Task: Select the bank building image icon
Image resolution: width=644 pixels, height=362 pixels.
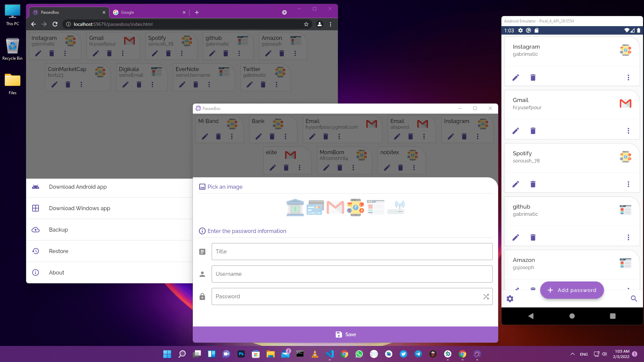Action: coord(295,207)
